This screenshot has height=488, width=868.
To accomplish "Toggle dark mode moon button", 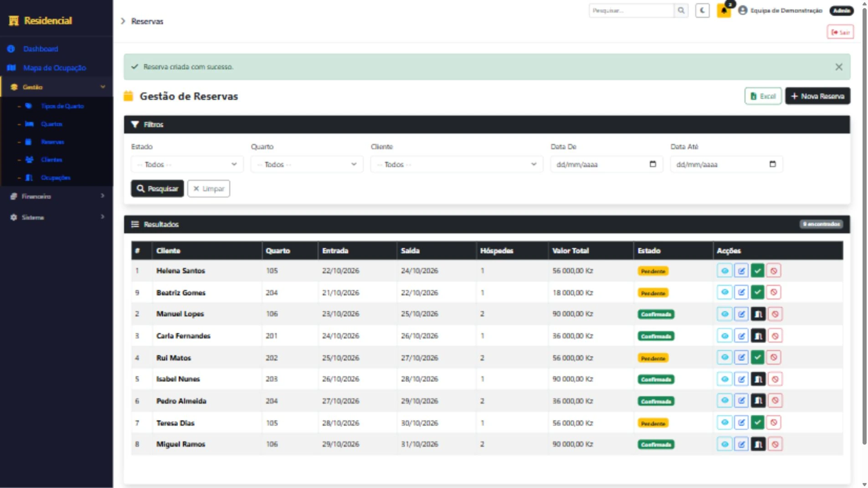I will (702, 10).
